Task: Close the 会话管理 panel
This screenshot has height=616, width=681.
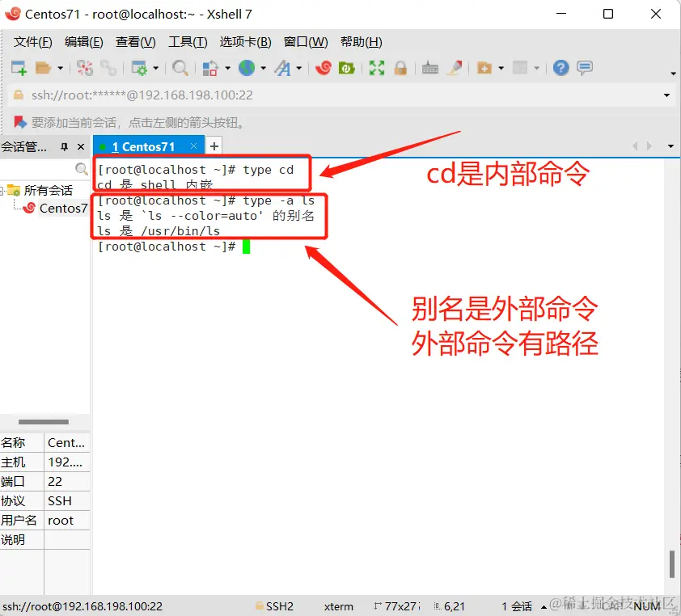Action: click(x=81, y=147)
